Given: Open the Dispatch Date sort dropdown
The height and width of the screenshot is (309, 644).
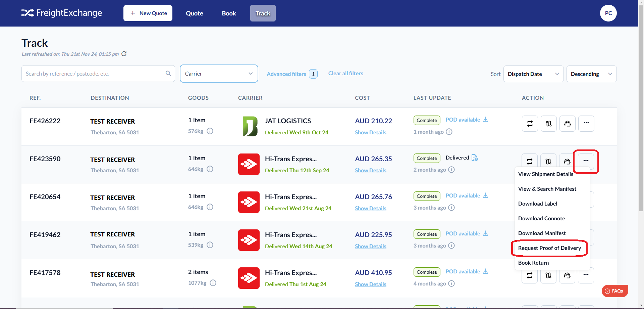Looking at the screenshot, I should (533, 74).
